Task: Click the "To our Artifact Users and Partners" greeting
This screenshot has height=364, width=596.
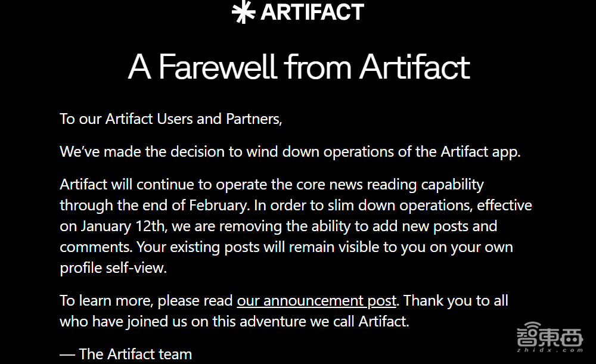Action: pyautogui.click(x=170, y=119)
